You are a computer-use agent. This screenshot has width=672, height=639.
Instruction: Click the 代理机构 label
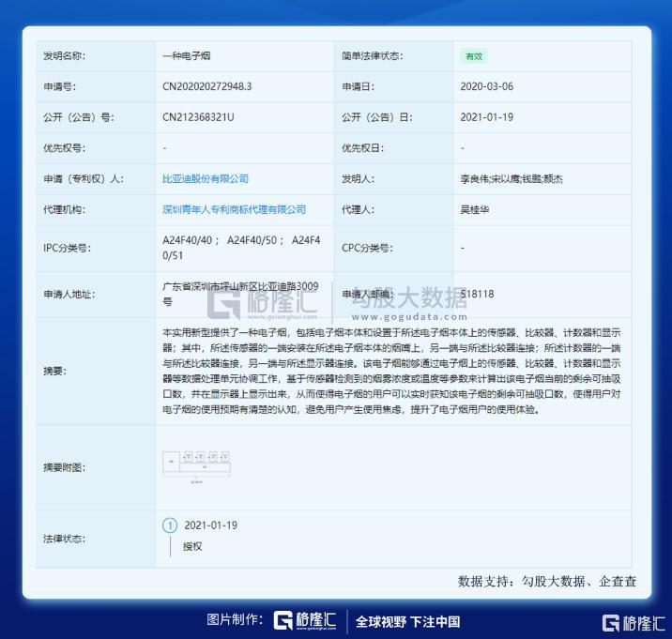point(64,209)
